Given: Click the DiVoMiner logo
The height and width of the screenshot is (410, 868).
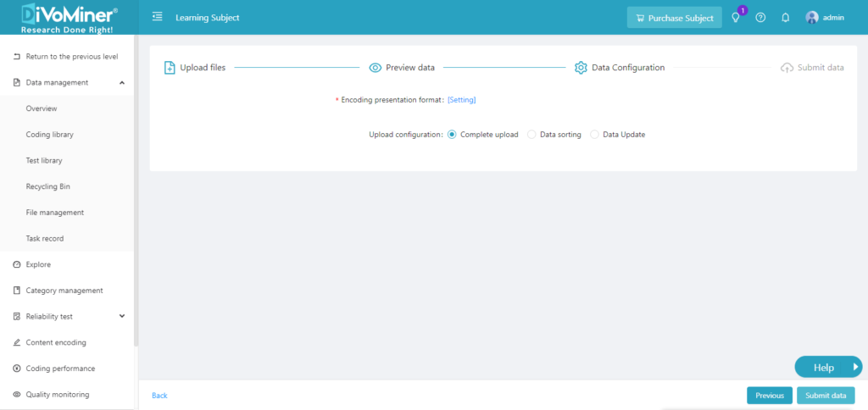Looking at the screenshot, I should click(70, 18).
